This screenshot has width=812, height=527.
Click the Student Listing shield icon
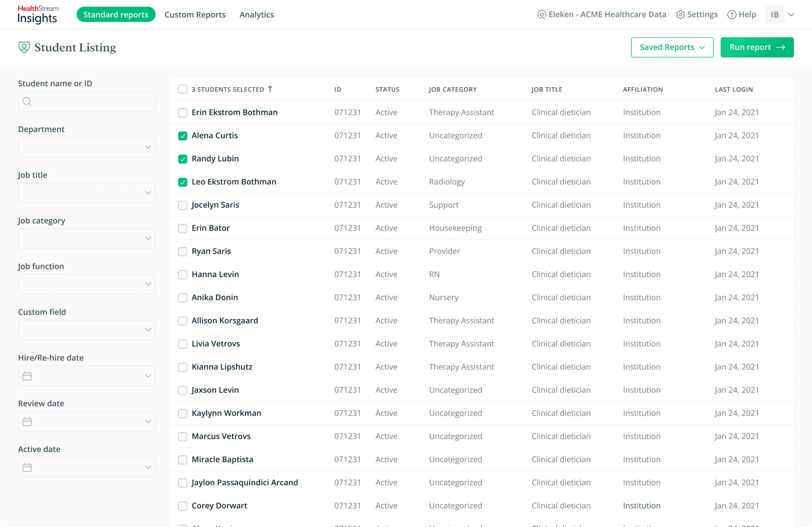pos(24,47)
